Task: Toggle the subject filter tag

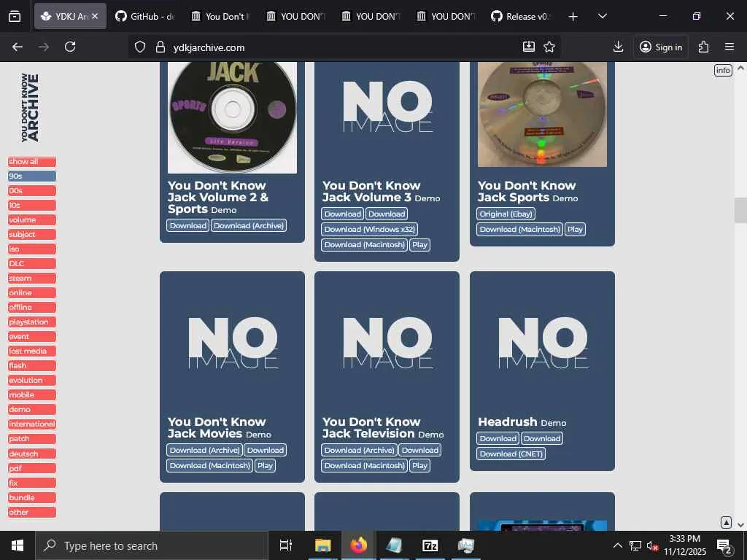Action: (32, 235)
